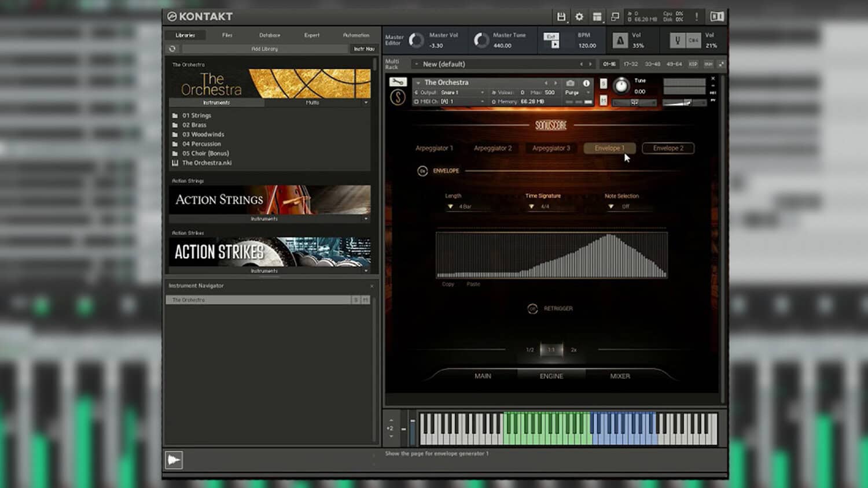
Task: Open the workspace view layout icon
Action: (597, 17)
